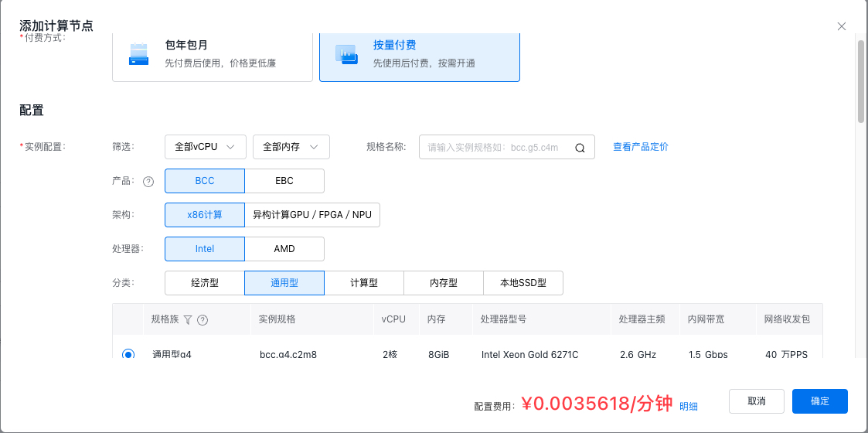
Task: Click the calendar icon on 包年包月 card
Action: click(x=138, y=53)
